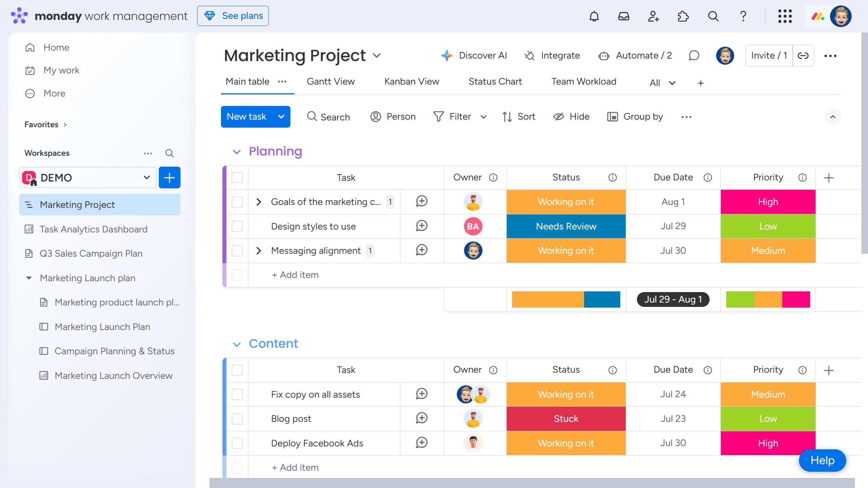Toggle hidden columns with Hide

tap(571, 117)
